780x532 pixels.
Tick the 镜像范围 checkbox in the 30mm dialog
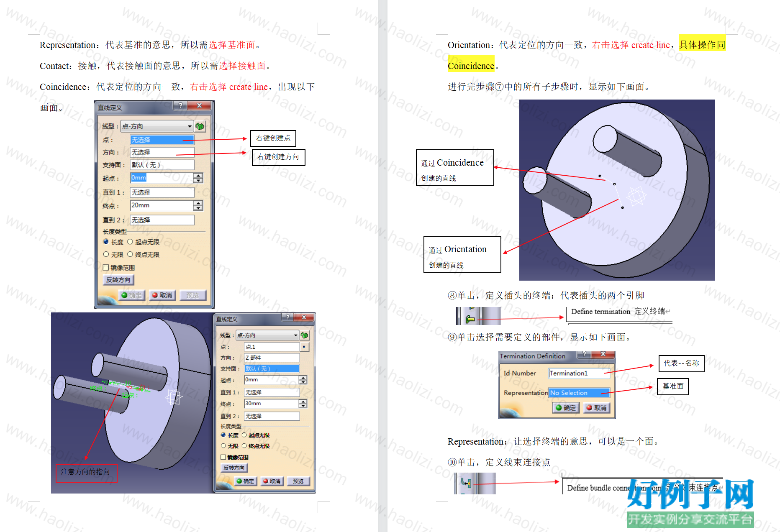point(223,457)
